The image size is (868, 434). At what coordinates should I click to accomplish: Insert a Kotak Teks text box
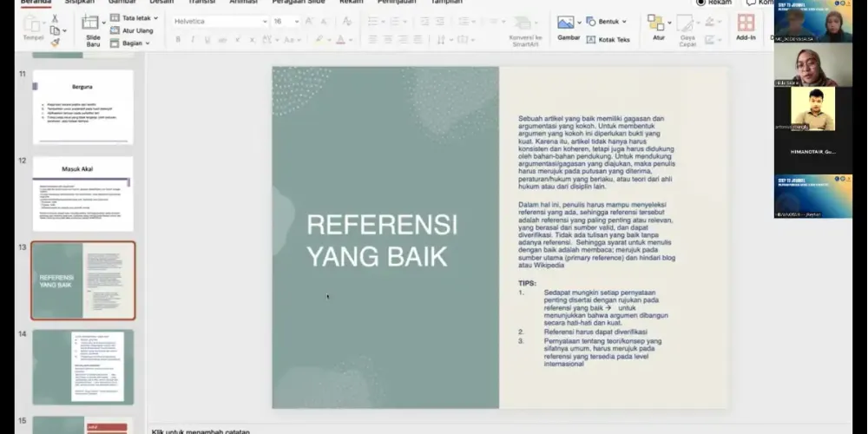pyautogui.click(x=608, y=39)
